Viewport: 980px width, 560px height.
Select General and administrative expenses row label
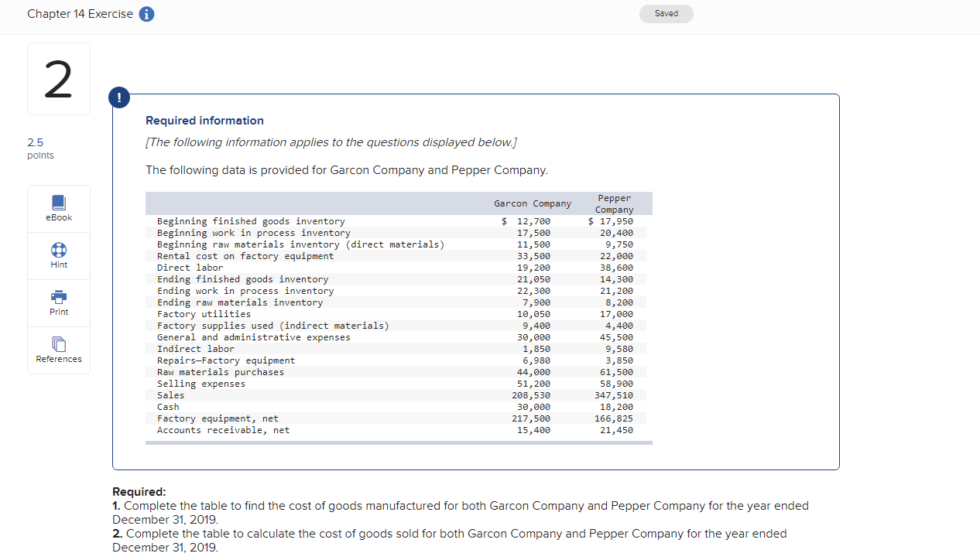[x=253, y=337]
